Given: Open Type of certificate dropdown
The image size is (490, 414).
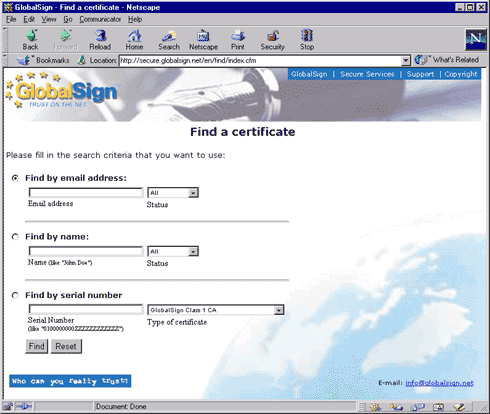Looking at the screenshot, I should pyautogui.click(x=216, y=310).
